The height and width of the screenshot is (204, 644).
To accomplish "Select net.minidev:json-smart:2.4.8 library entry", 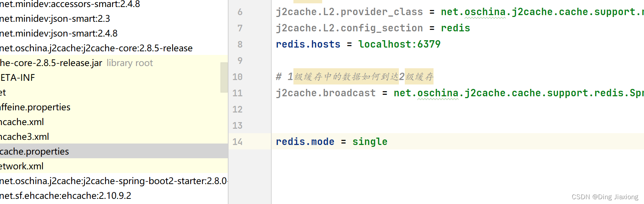I will pyautogui.click(x=59, y=33).
